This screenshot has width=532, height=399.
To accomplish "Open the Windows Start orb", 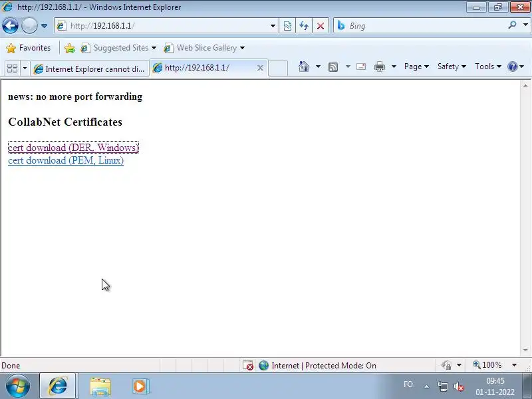I will (18, 386).
